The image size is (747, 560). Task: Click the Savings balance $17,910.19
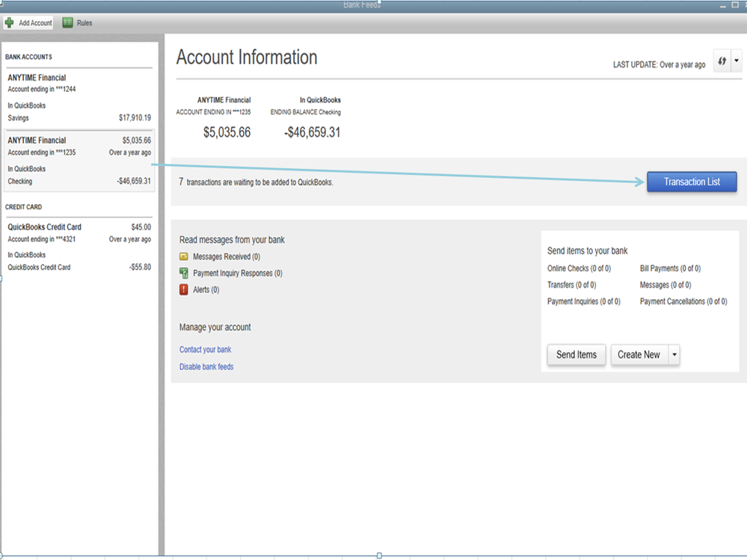(x=135, y=117)
